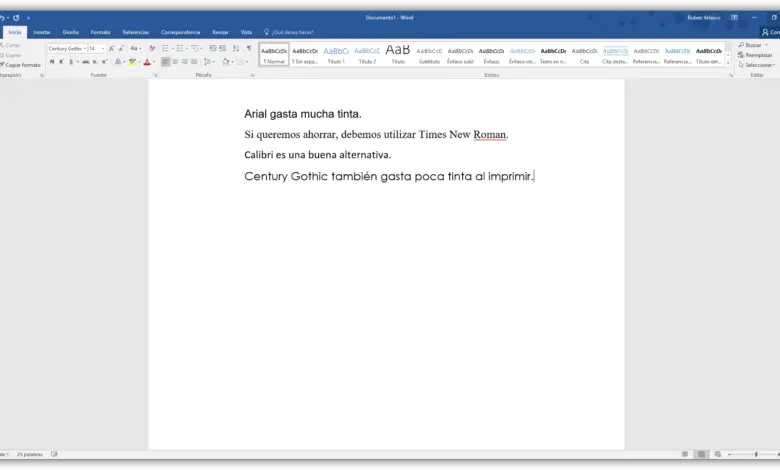Switch to print layout view in the status bar
Screen dimensions: 780x470
coord(701,454)
